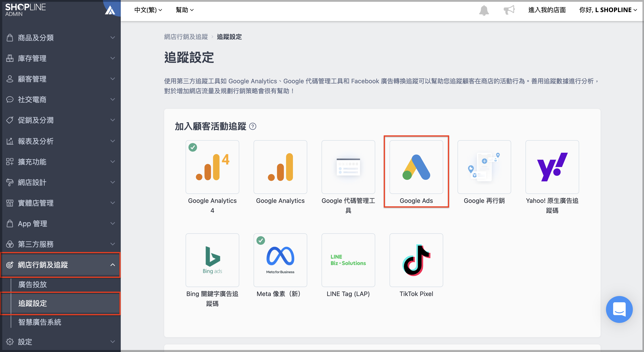Screen dimensions: 644x352
Task: Click the 追蹤設定 breadcrumb text
Action: coord(229,37)
